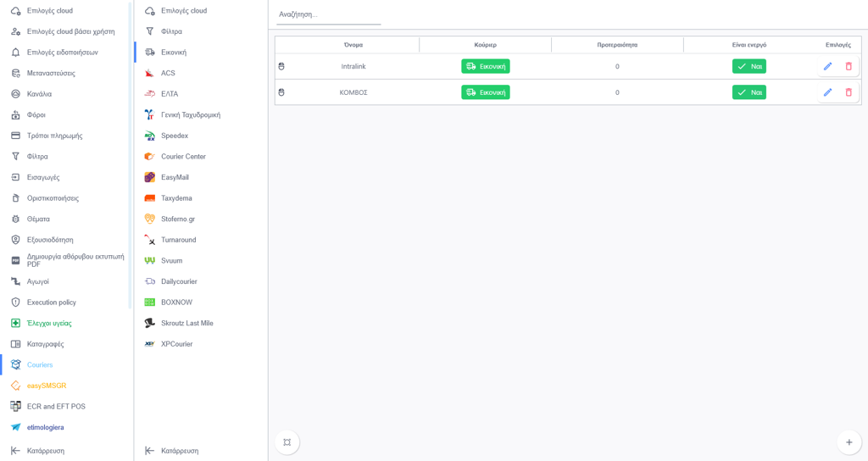868x461 pixels.
Task: Click the fullscreen frame button at bottom left of table
Action: pos(287,442)
